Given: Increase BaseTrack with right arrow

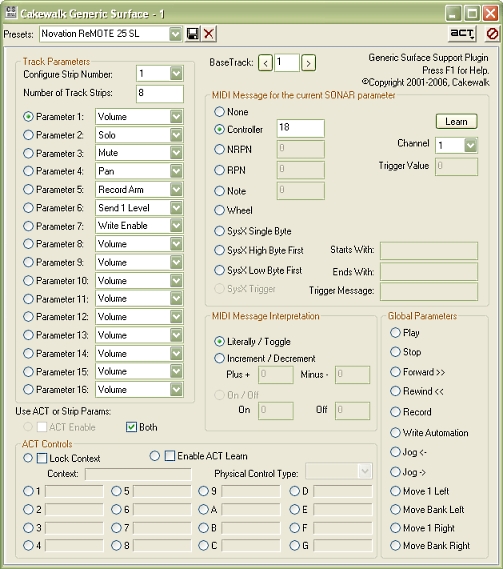Looking at the screenshot, I should click(308, 63).
